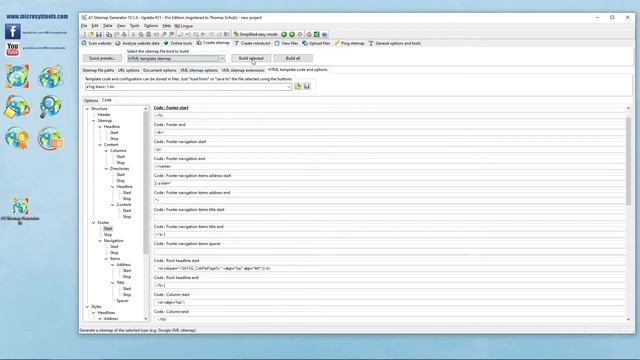Select XML sitemap options sub-tab
This screenshot has height=360, width=640.
tap(199, 70)
